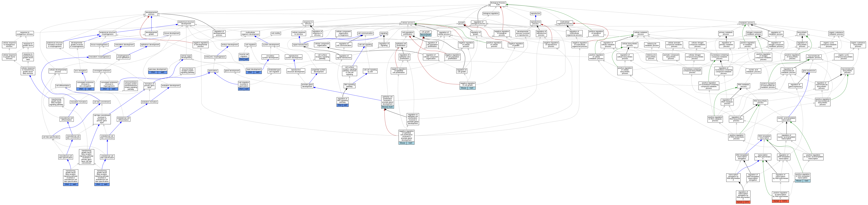
Task: Select 'positive regulation of RNA metabolic process' node
Action: tap(715, 119)
